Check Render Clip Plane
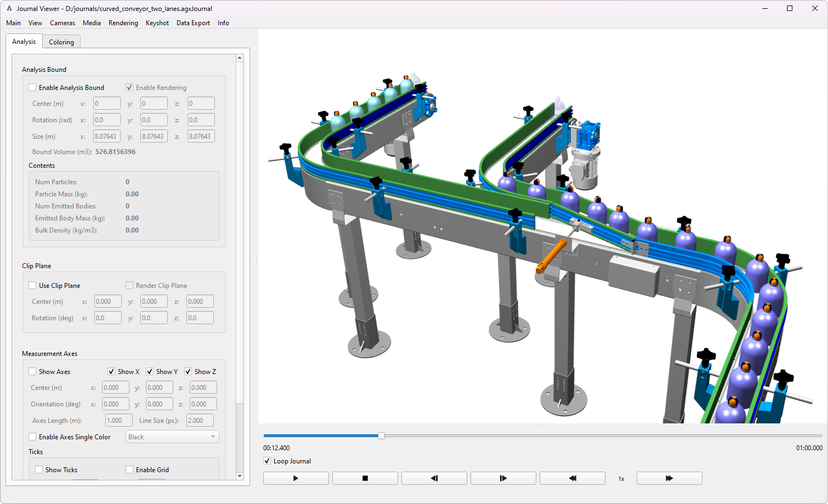The image size is (828, 504). point(129,285)
